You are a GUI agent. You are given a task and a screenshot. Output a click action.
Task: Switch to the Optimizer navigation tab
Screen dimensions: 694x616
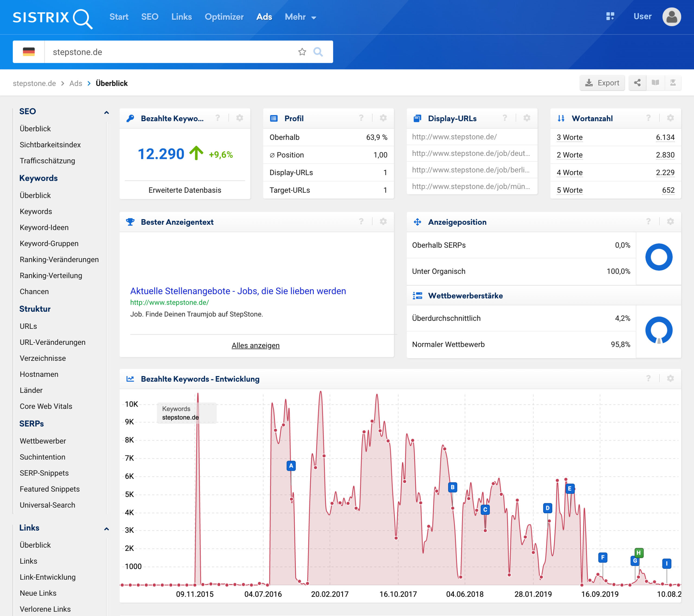click(224, 17)
